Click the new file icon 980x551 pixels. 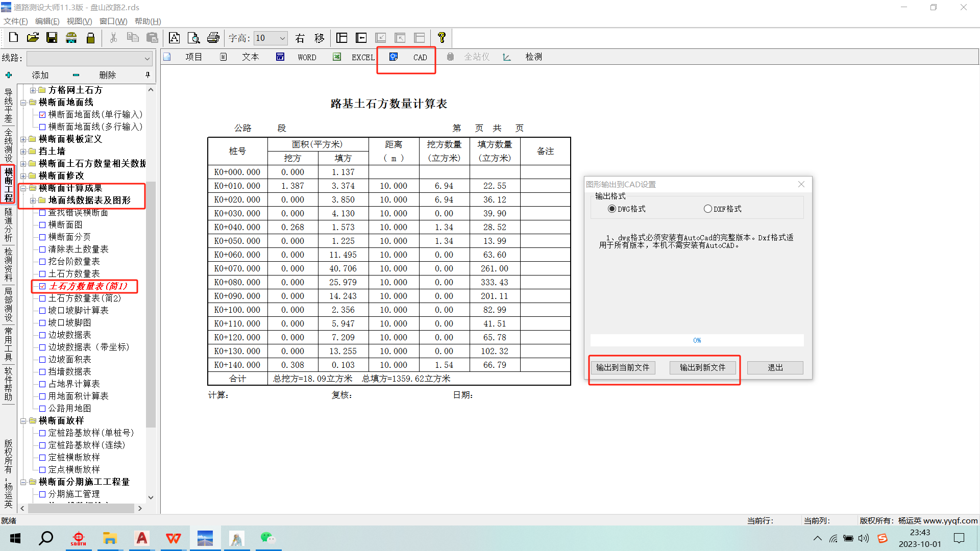click(x=14, y=38)
